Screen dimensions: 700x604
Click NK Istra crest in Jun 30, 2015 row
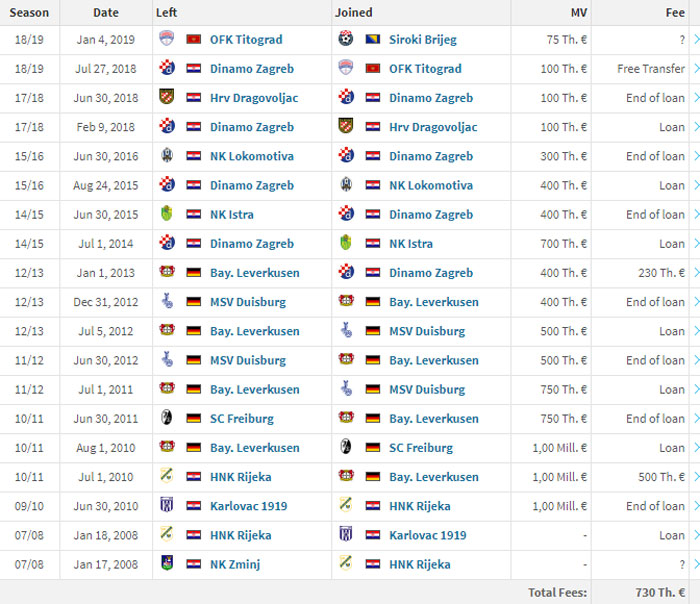pos(167,213)
